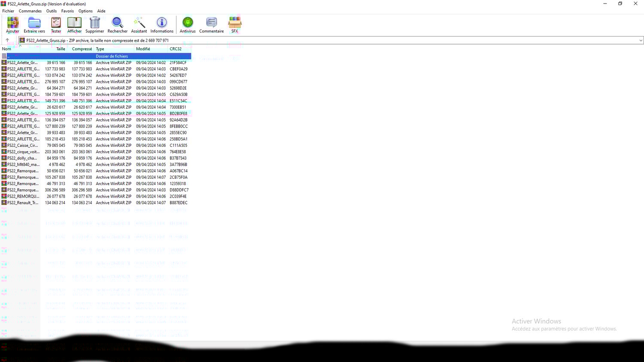Click the archive icon of FS22_dolly_cha... file
The height and width of the screenshot is (362, 644).
(4, 158)
